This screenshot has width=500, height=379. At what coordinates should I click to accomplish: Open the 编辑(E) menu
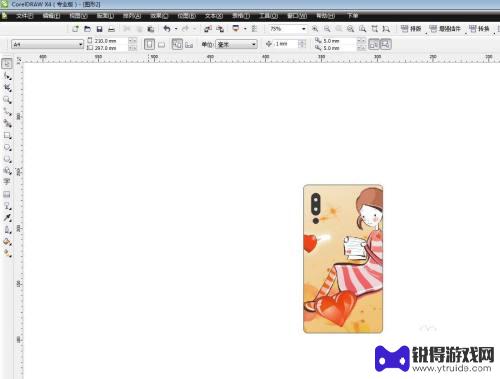pyautogui.click(x=51, y=16)
